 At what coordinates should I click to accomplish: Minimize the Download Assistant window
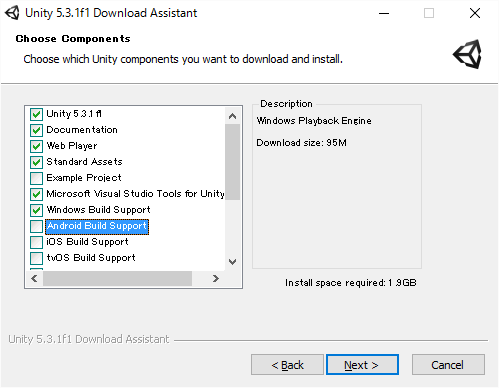point(384,13)
